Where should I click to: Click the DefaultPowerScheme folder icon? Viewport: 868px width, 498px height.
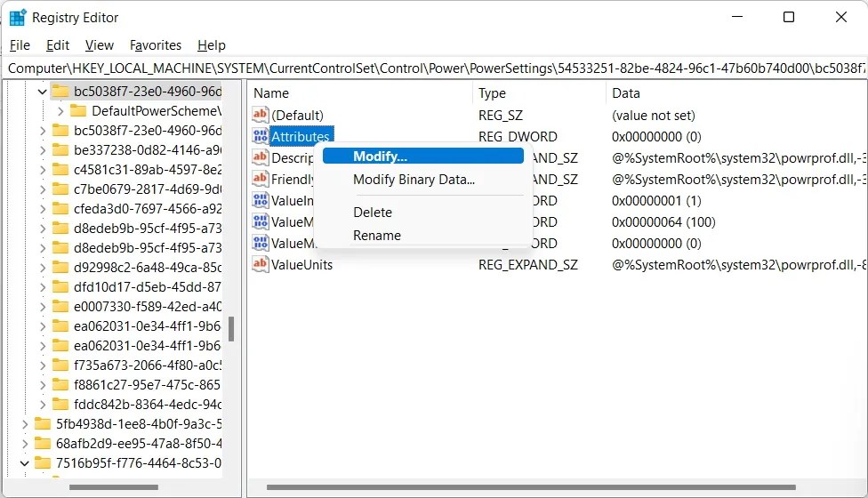point(78,110)
